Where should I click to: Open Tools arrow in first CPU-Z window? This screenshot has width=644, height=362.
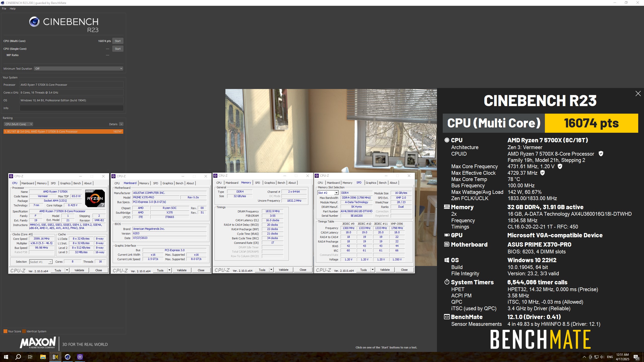pos(67,270)
